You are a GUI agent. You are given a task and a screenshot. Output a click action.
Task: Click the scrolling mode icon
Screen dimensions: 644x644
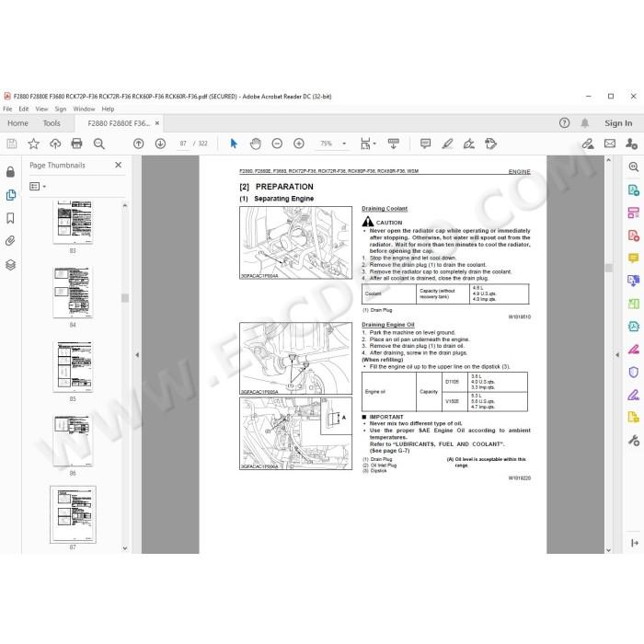click(393, 144)
